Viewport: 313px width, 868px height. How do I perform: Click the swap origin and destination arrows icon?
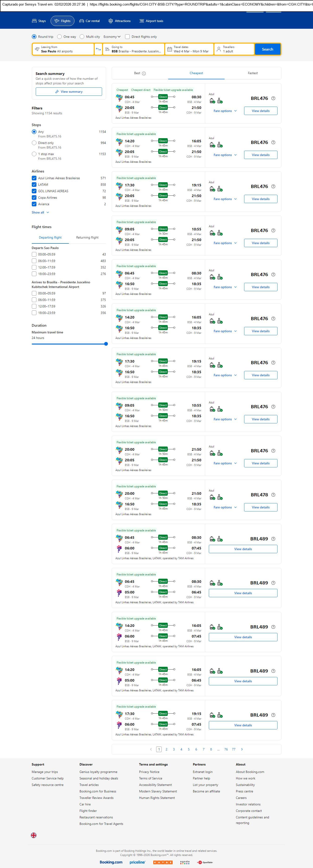point(98,49)
